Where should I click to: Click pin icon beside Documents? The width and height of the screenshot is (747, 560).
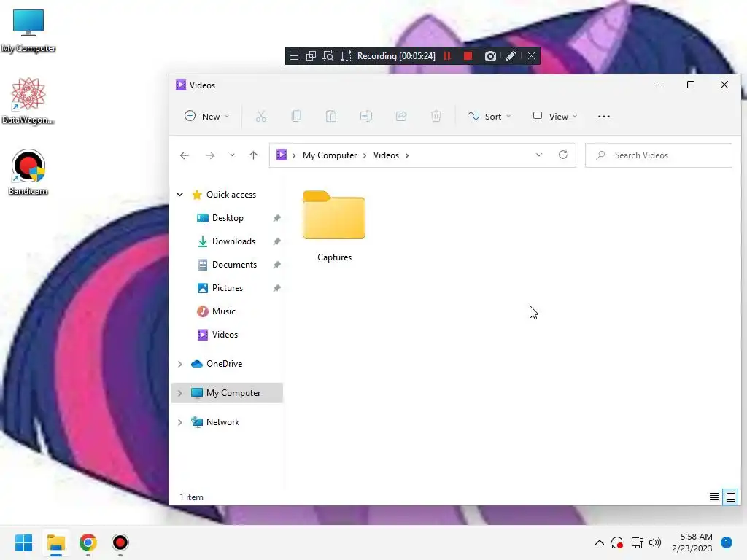click(276, 265)
